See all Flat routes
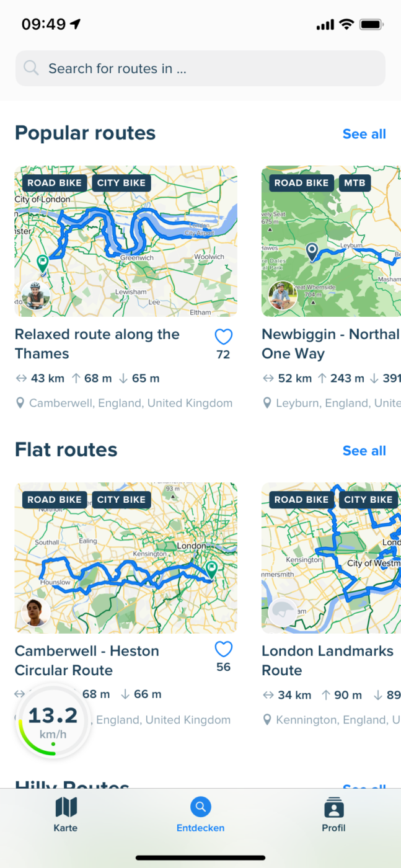This screenshot has width=401, height=868. pyautogui.click(x=364, y=451)
